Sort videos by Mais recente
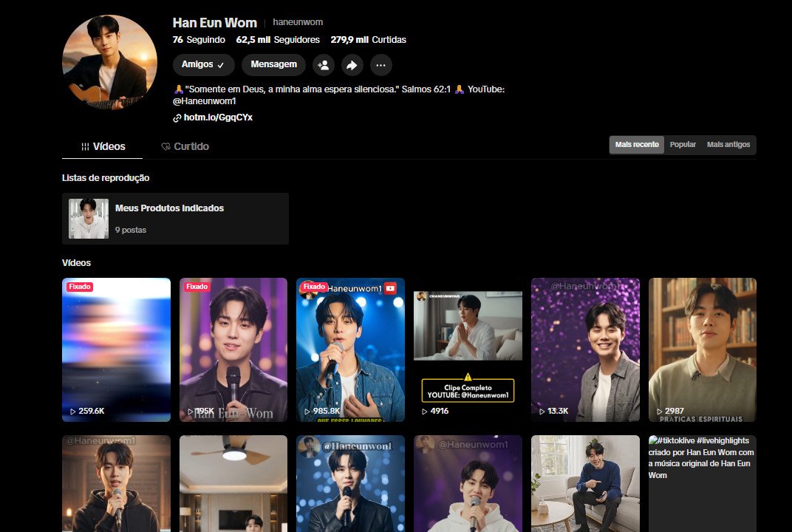This screenshot has height=532, width=792. click(636, 145)
